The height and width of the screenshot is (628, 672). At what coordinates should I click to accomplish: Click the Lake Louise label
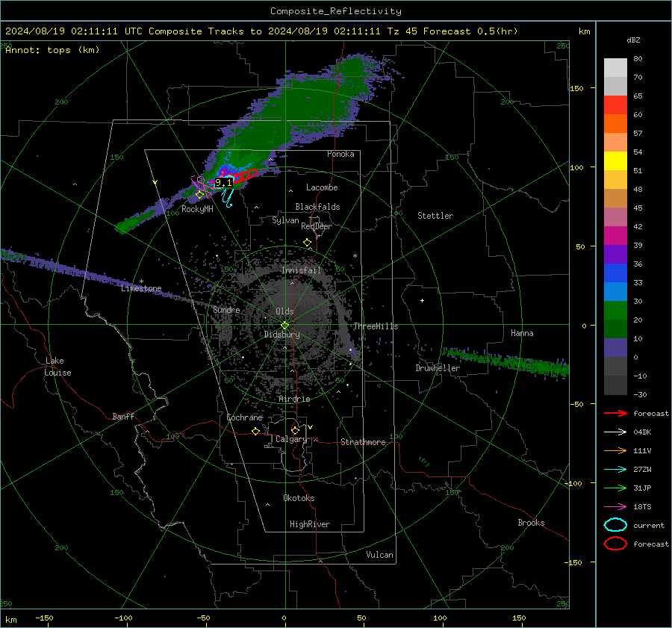[x=57, y=367]
